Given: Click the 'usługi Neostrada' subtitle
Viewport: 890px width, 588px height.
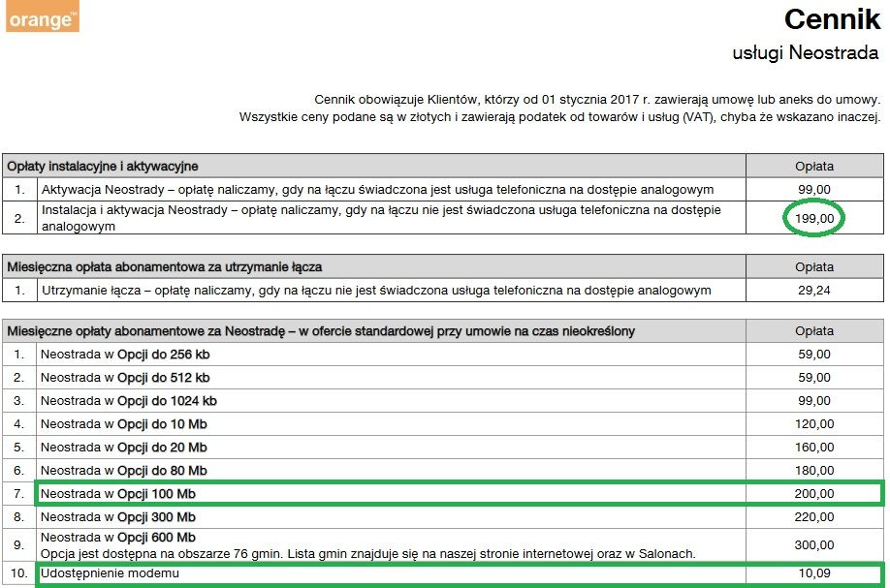Looking at the screenshot, I should tap(805, 53).
